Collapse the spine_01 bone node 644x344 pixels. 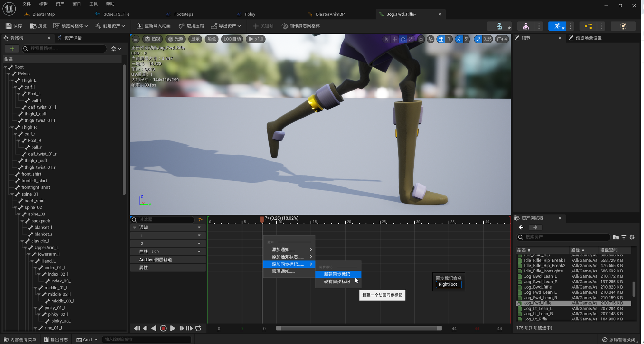point(12,194)
